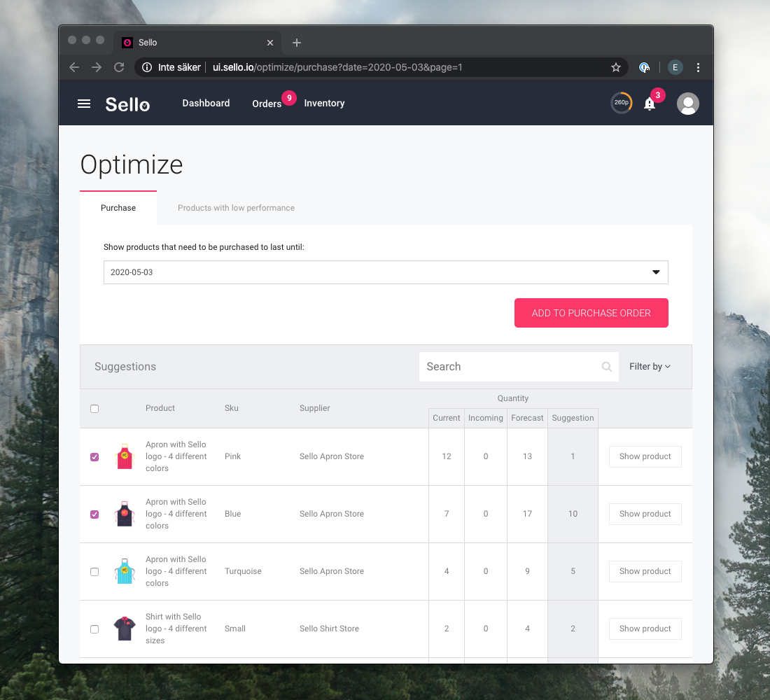Screen dimensions: 770x700
Task: Click the Shirt with Sello logo product name
Action: [176, 629]
